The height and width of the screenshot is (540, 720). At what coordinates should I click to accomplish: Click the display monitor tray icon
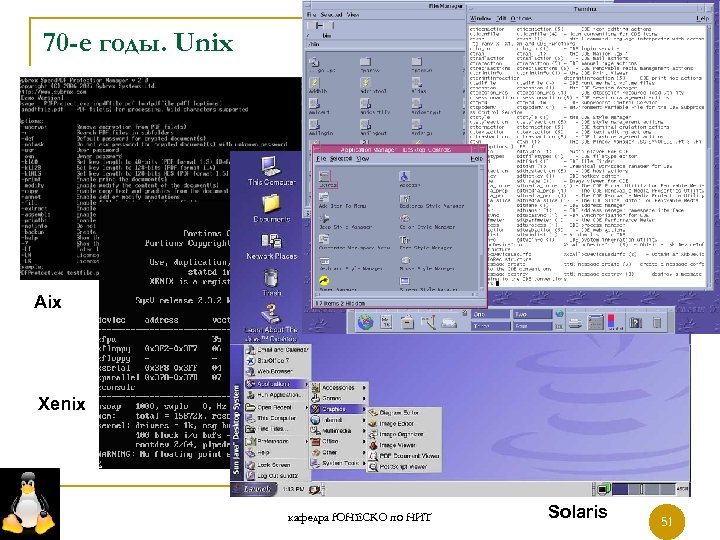pos(603,489)
